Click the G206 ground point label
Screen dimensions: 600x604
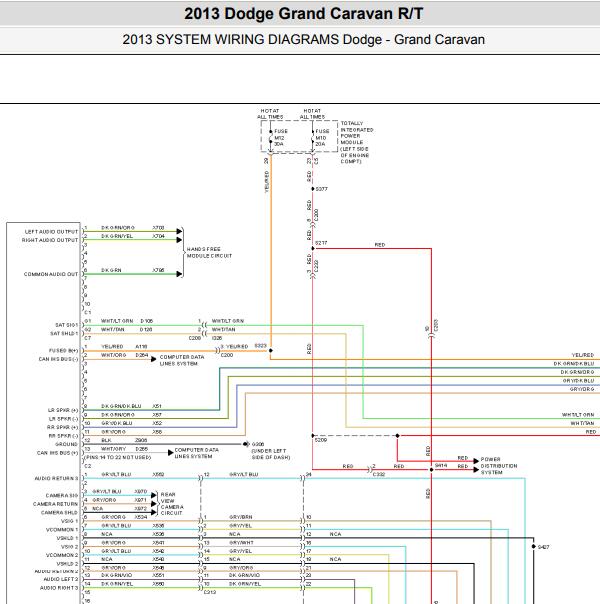pos(258,444)
